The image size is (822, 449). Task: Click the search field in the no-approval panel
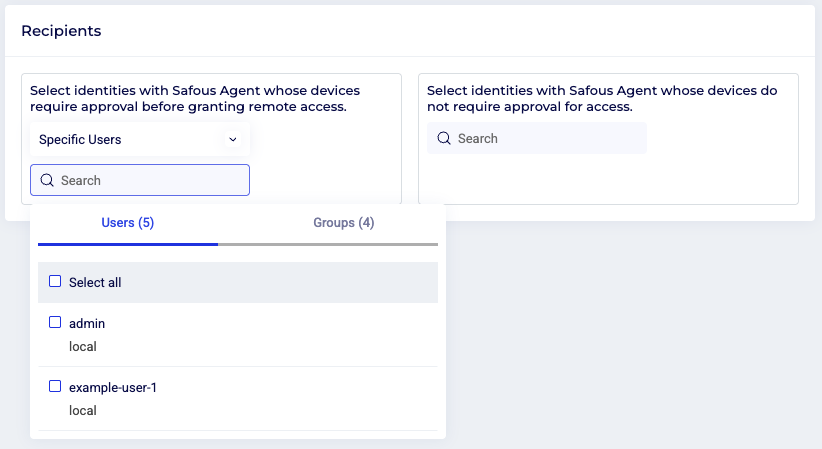pos(545,139)
